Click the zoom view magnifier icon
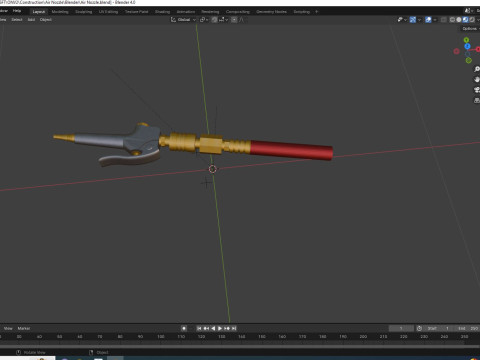This screenshot has height=360, width=480. click(477, 69)
